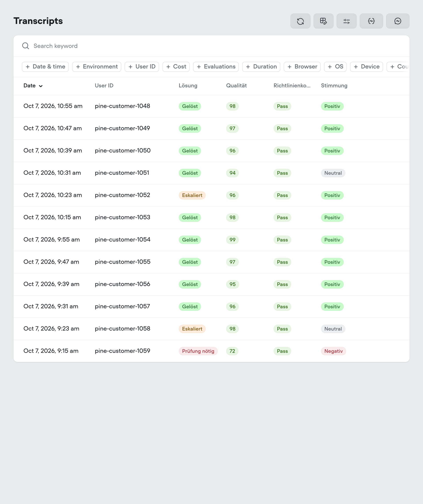Open the chat analytics icon button
The image size is (423, 504).
pos(398,21)
